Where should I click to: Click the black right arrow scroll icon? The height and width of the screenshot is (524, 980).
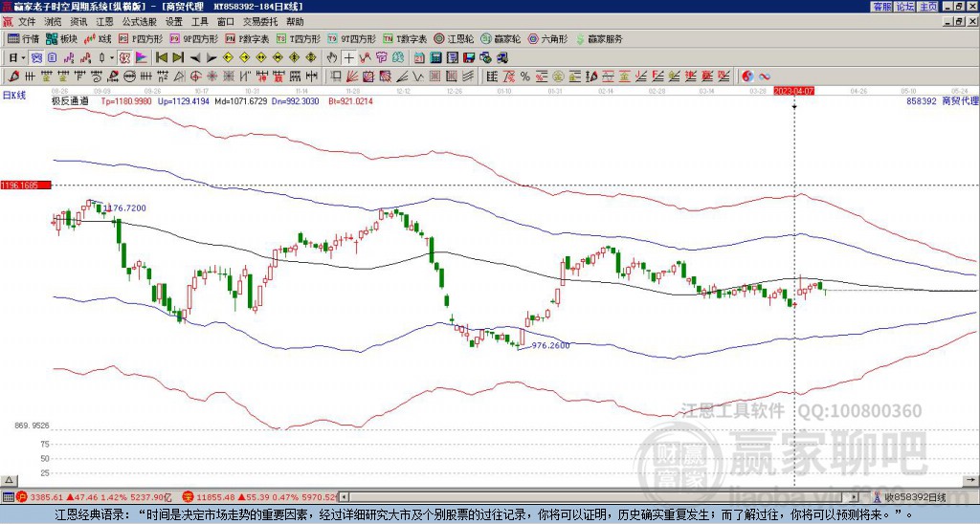click(212, 58)
